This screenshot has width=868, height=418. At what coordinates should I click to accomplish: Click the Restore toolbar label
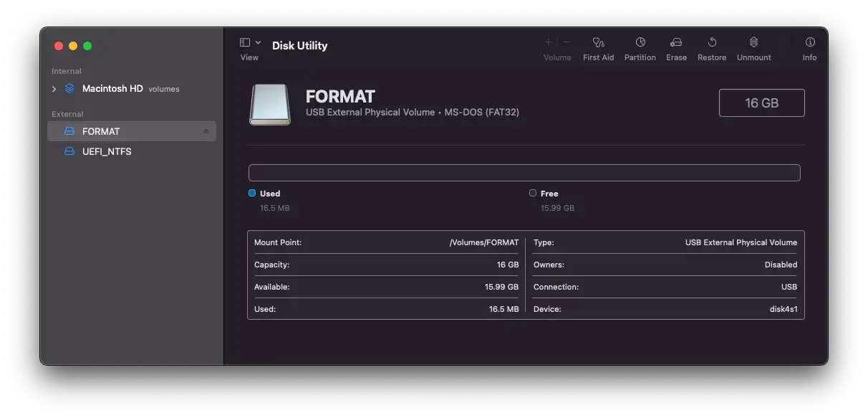tap(712, 57)
